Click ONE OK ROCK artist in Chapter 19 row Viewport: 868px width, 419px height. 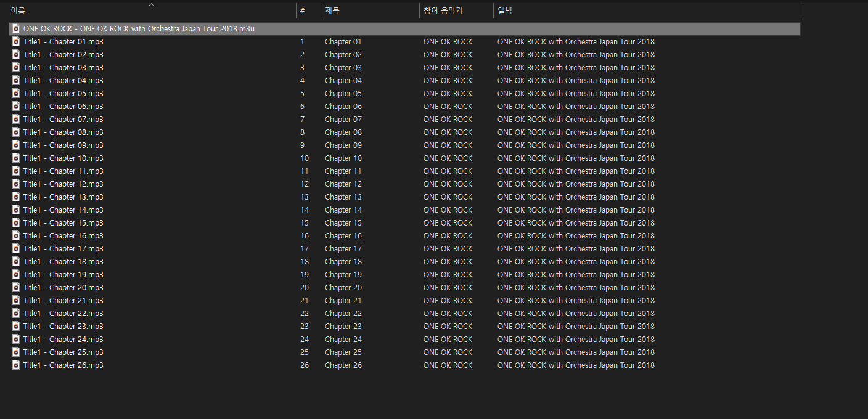pos(448,275)
